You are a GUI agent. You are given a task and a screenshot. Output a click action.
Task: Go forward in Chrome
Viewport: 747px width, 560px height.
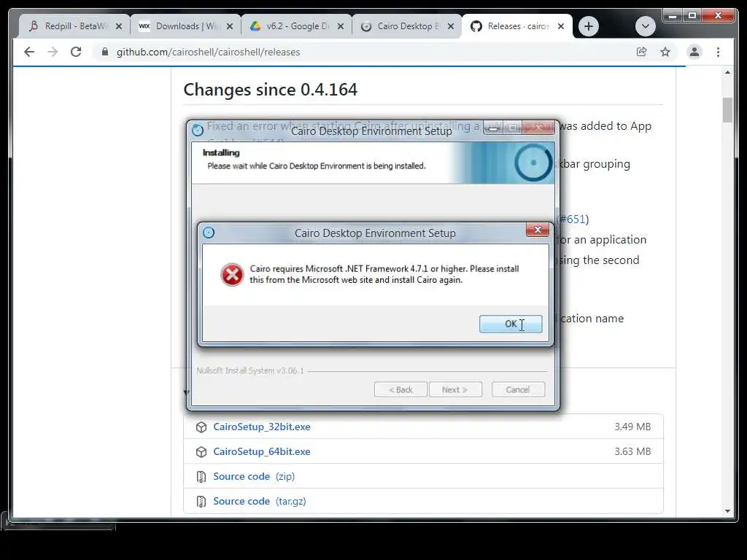tap(53, 52)
